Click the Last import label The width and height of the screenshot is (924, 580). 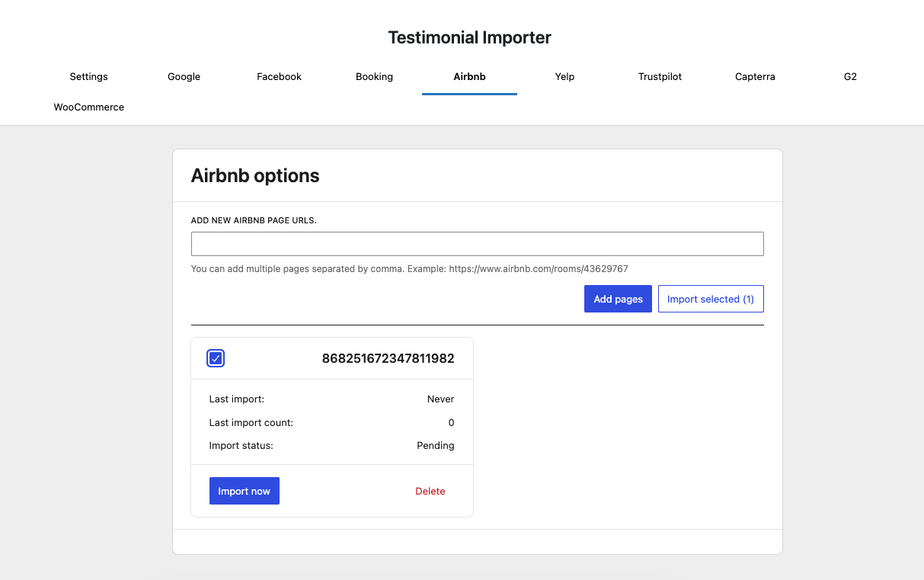(x=236, y=399)
